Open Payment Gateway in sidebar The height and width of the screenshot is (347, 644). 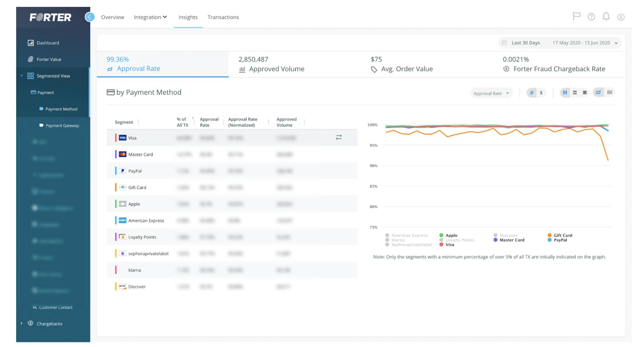(x=62, y=125)
